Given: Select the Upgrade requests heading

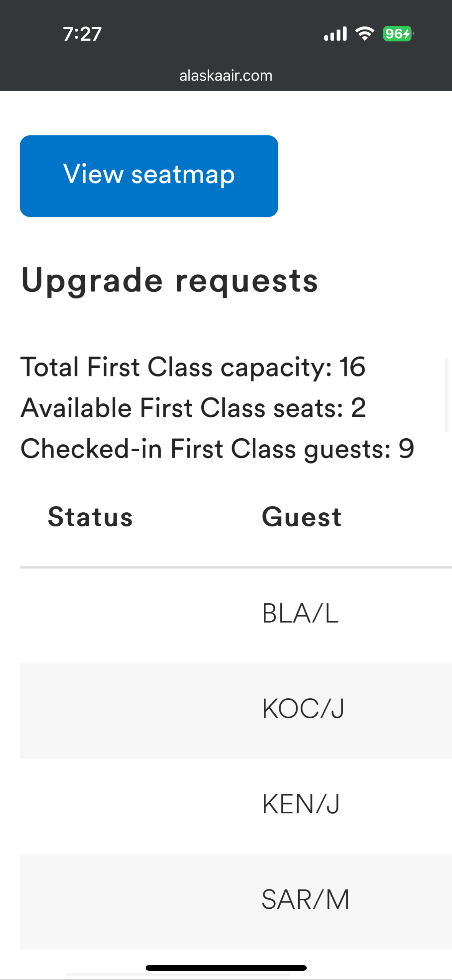Looking at the screenshot, I should point(169,280).
